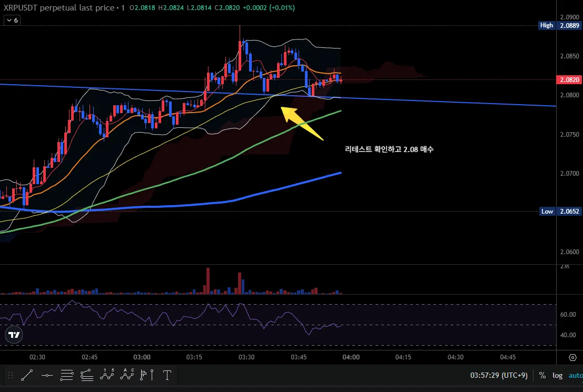
Task: Click the 04:00 time axis label
Action: [x=351, y=357]
